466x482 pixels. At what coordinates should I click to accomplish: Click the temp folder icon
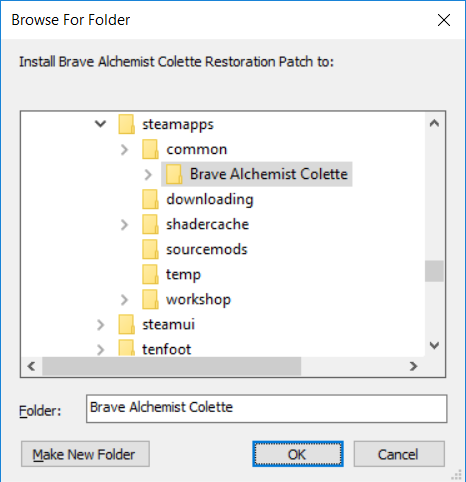(150, 274)
